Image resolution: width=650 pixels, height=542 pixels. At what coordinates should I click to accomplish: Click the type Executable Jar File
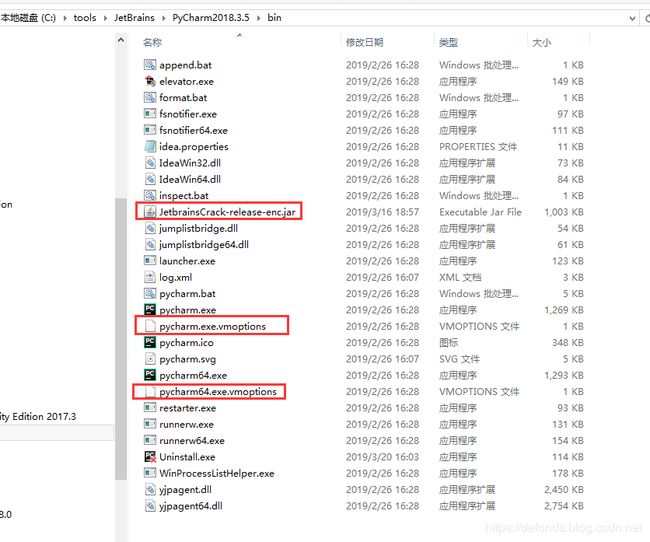click(480, 212)
